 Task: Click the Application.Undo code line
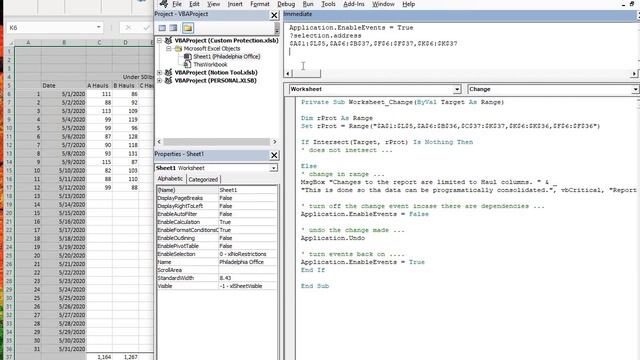click(333, 238)
